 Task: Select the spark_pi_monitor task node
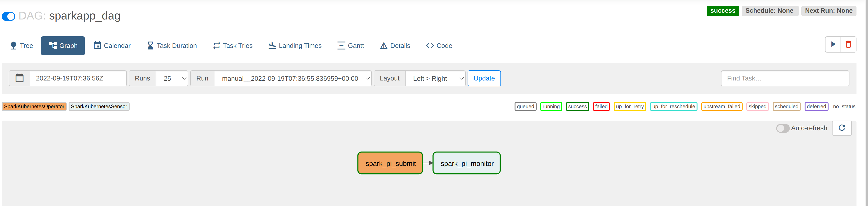pyautogui.click(x=466, y=163)
